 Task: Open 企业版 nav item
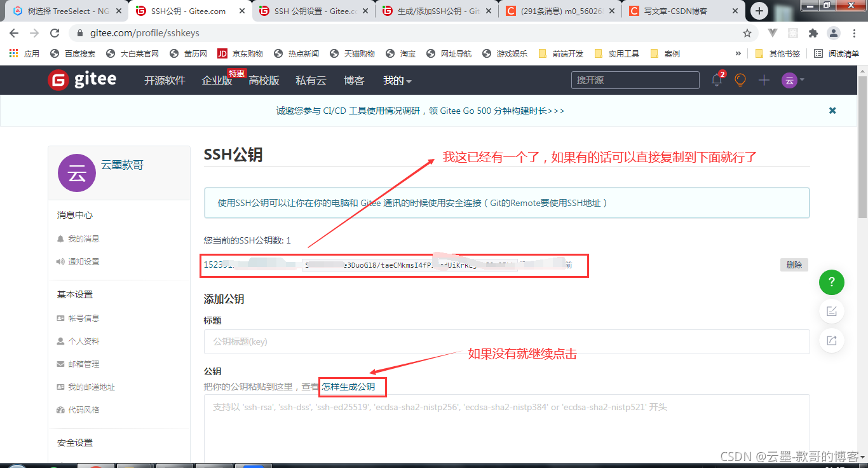point(217,81)
